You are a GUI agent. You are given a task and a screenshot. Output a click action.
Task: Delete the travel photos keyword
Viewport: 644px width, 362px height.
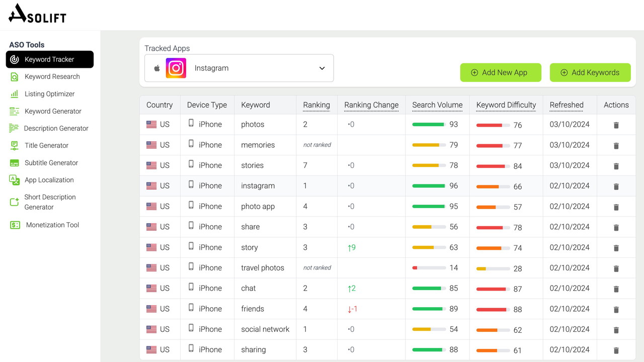coord(616,268)
